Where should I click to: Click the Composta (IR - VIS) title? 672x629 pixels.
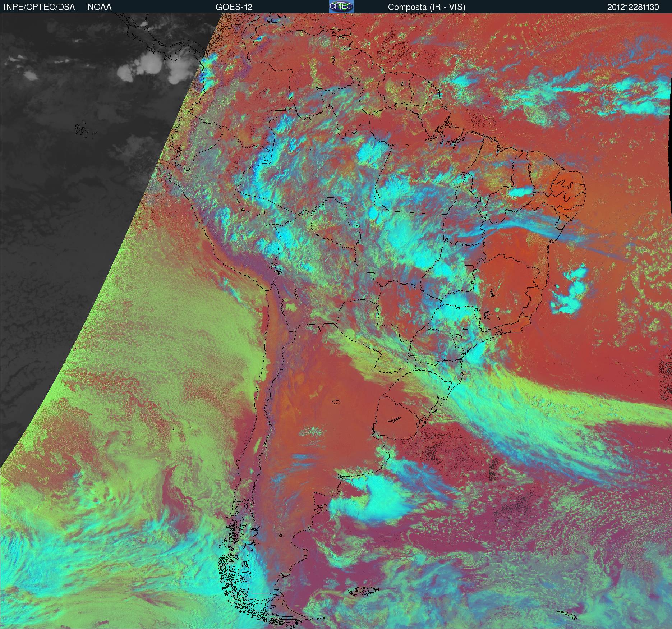(x=427, y=7)
